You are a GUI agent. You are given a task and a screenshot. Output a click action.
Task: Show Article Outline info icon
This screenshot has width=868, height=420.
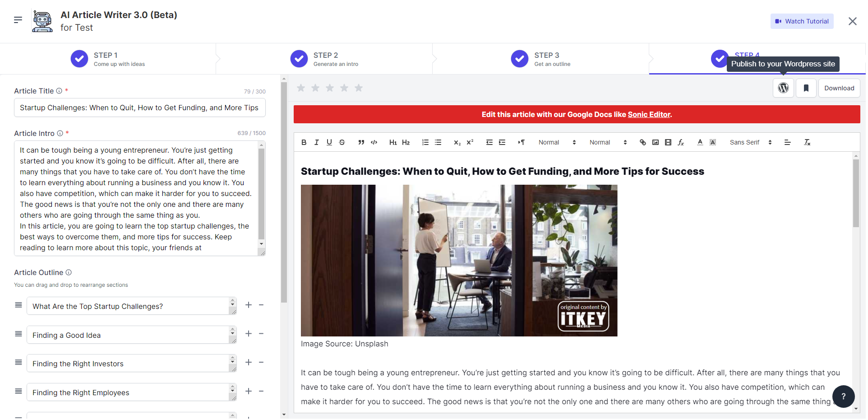coord(69,272)
